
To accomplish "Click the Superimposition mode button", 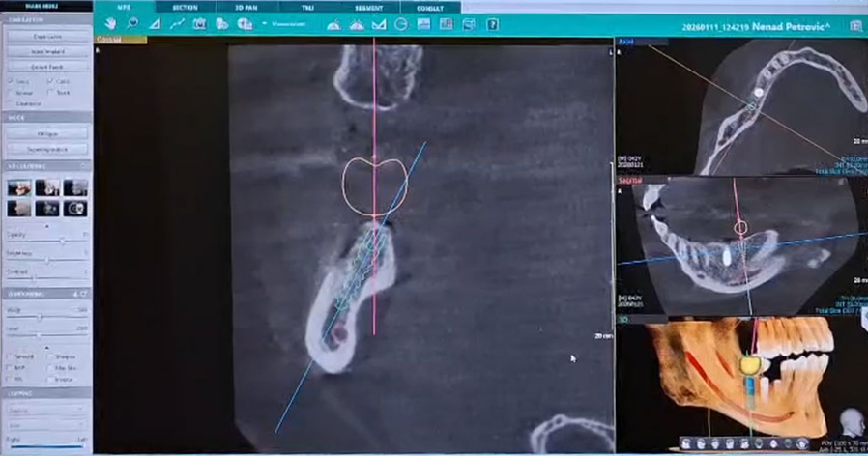I will tap(47, 149).
